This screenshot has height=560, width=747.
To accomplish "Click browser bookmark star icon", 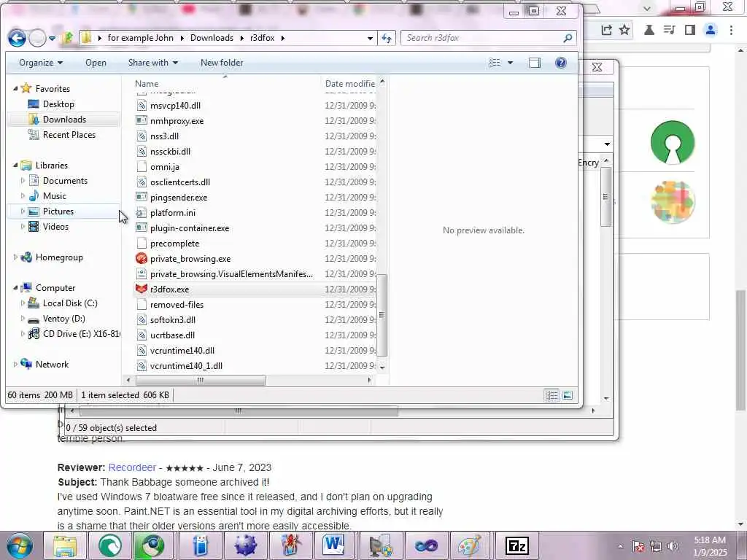I will [x=624, y=30].
